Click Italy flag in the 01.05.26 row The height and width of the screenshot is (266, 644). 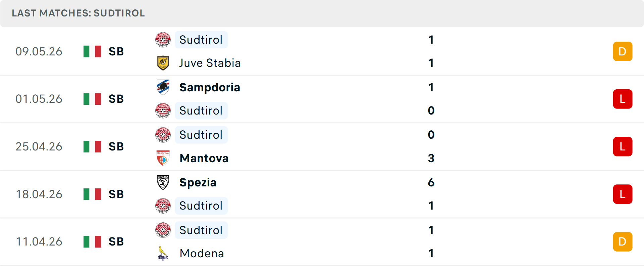[92, 99]
